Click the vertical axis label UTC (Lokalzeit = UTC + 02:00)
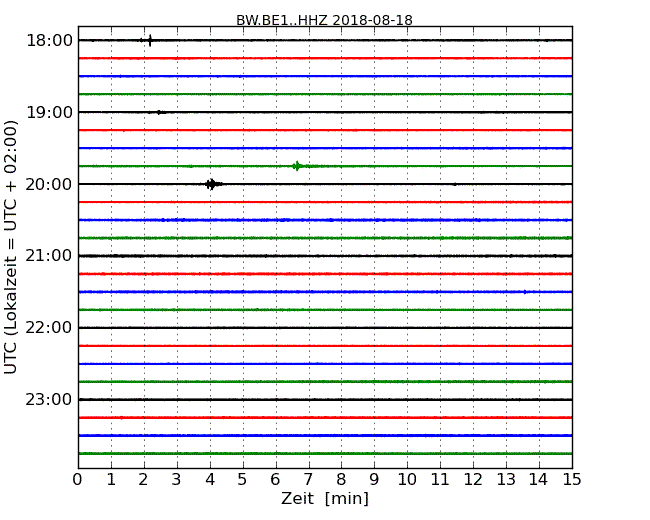Viewport: 650px width, 520px height. pos(11,247)
